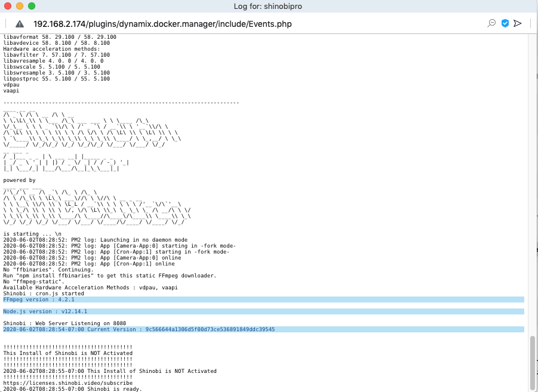Image resolution: width=538 pixels, height=392 pixels.
Task: Click the not-secure warning triangle icon
Action: 20,24
